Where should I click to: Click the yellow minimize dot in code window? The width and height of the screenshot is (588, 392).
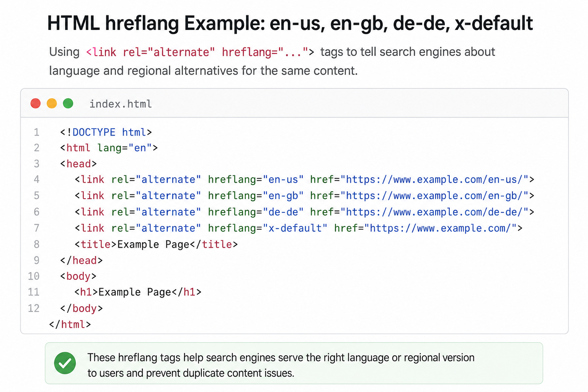tap(52, 103)
